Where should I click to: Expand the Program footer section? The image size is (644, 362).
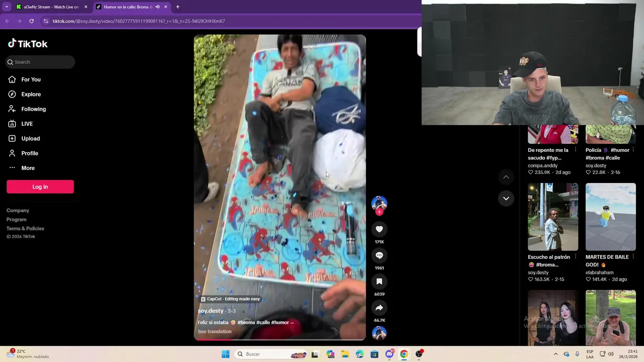(x=17, y=220)
